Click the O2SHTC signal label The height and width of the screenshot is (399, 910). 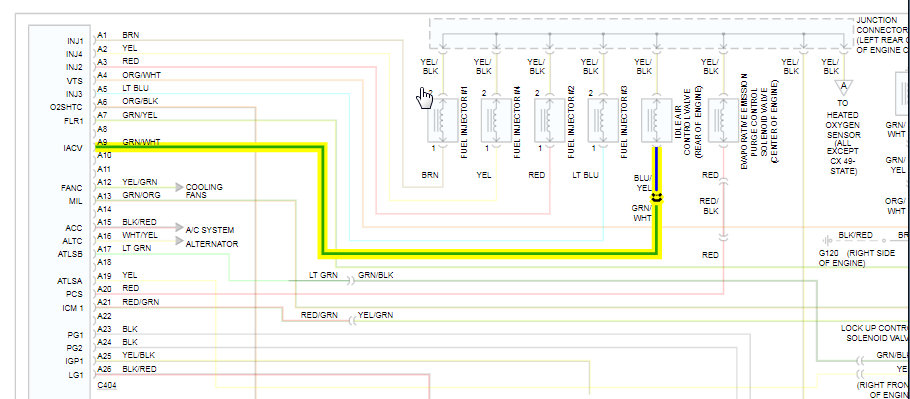click(x=67, y=107)
